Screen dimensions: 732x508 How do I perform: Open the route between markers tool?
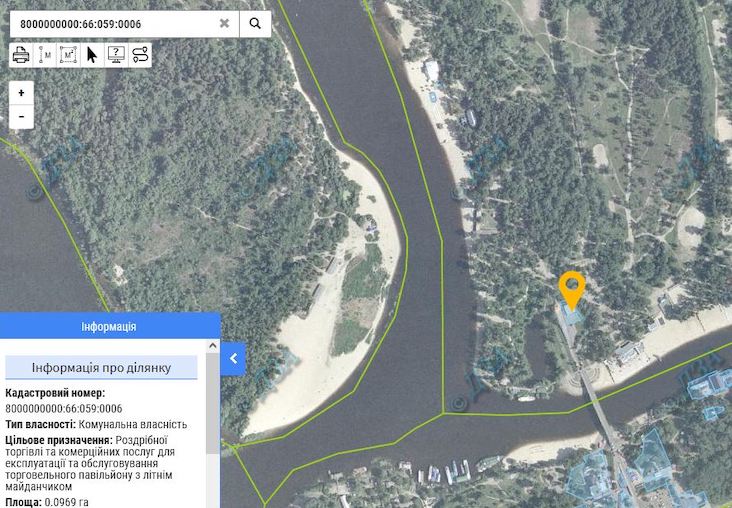click(x=140, y=54)
